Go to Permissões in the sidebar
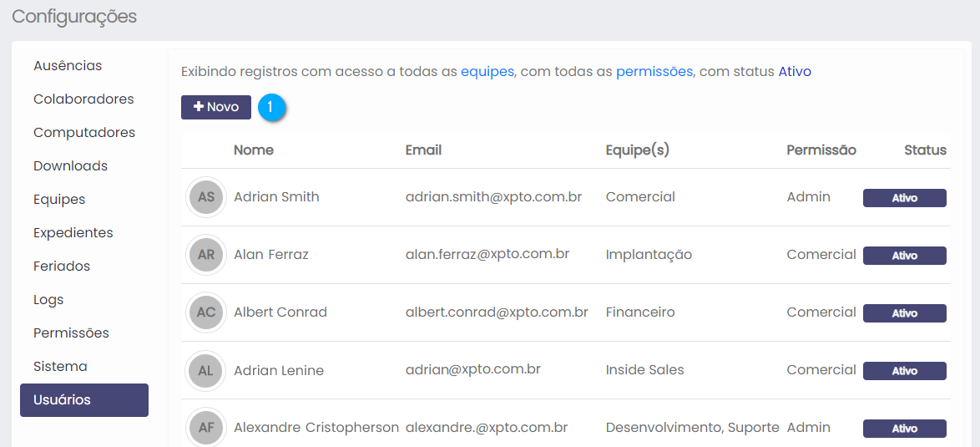The width and height of the screenshot is (980, 447). (71, 333)
